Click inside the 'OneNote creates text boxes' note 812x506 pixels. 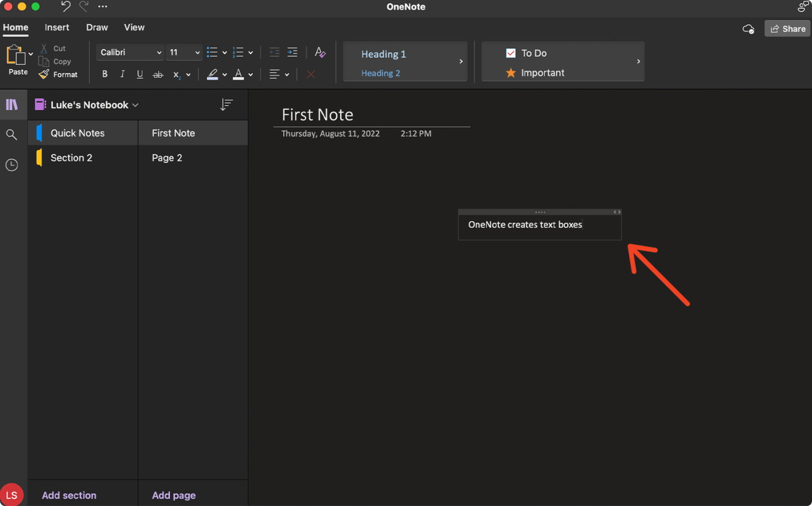(x=525, y=225)
